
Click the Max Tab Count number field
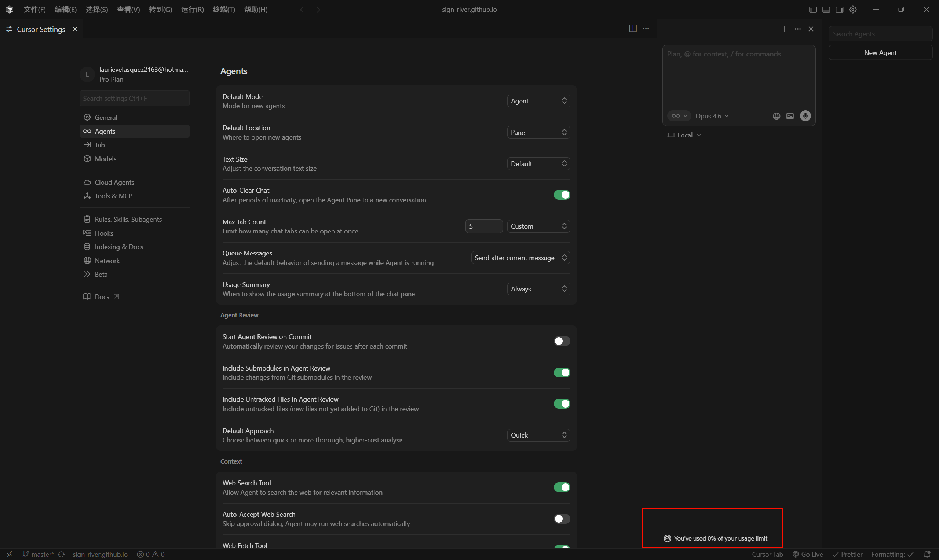pyautogui.click(x=484, y=226)
